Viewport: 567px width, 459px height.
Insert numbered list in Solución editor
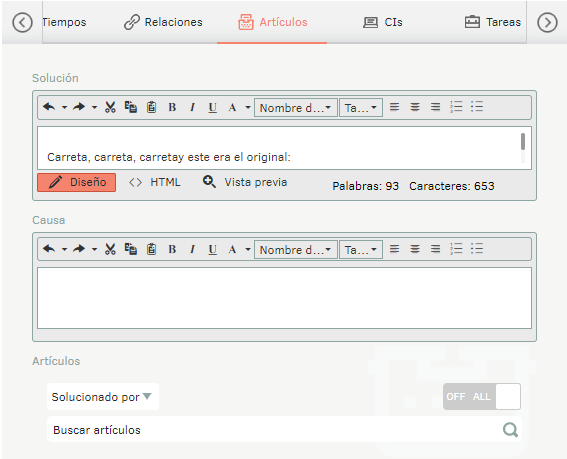click(x=456, y=107)
